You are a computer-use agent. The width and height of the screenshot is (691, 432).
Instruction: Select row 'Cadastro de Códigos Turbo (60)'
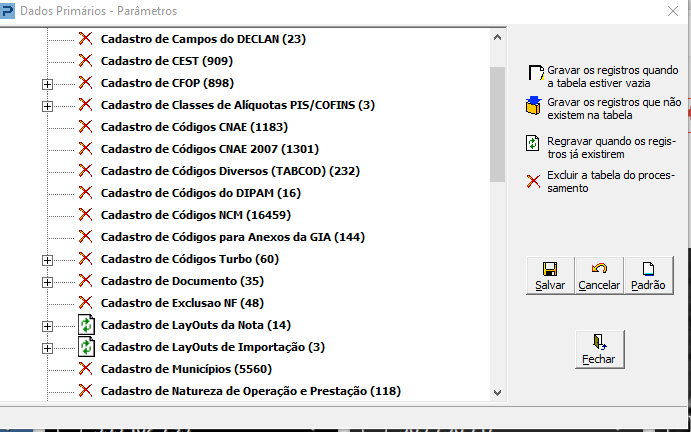189,259
